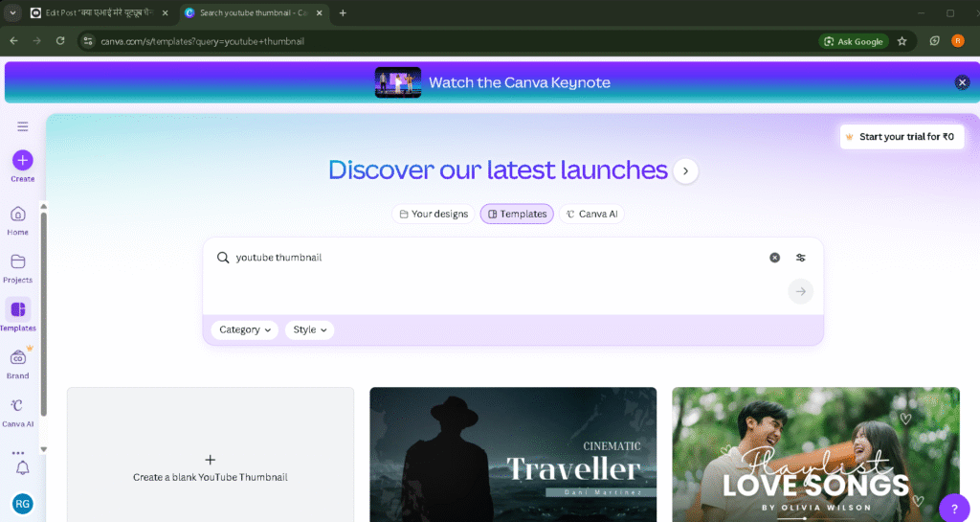The image size is (980, 522).
Task: Open new browser tab
Action: tap(343, 13)
